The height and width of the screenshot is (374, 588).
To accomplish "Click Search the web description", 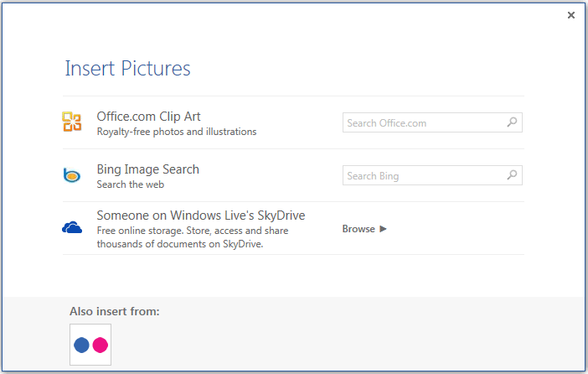I will (x=131, y=184).
